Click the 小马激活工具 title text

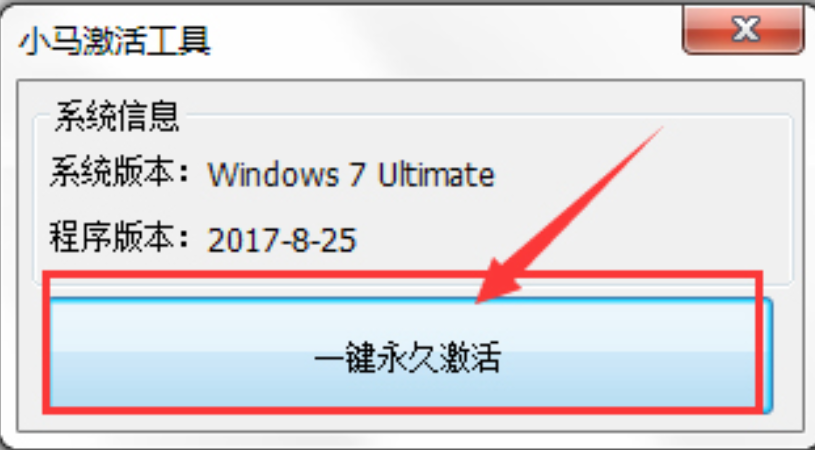click(115, 41)
